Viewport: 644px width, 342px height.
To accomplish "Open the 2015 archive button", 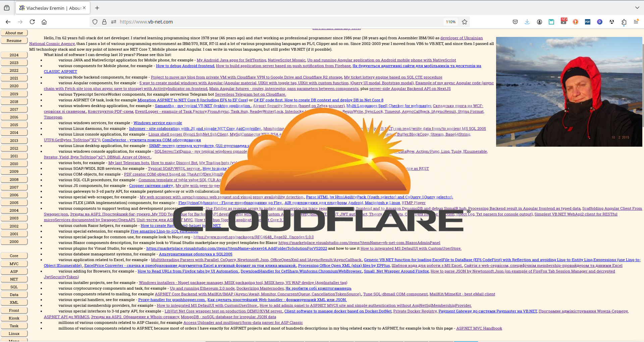I will [14, 125].
